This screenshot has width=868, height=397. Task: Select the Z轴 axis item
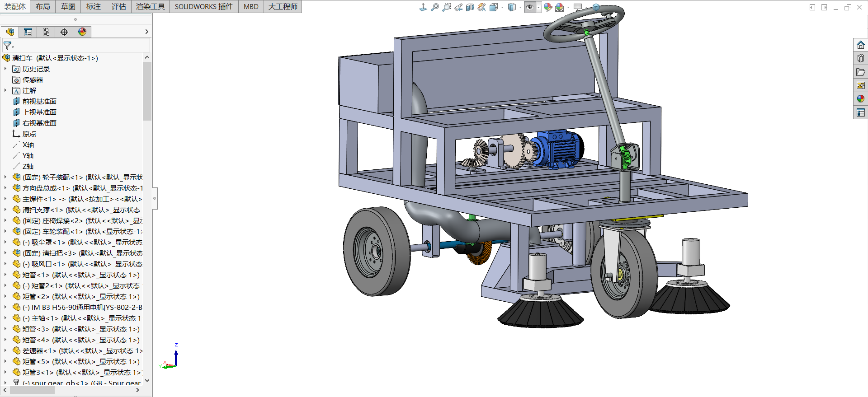pyautogui.click(x=23, y=166)
